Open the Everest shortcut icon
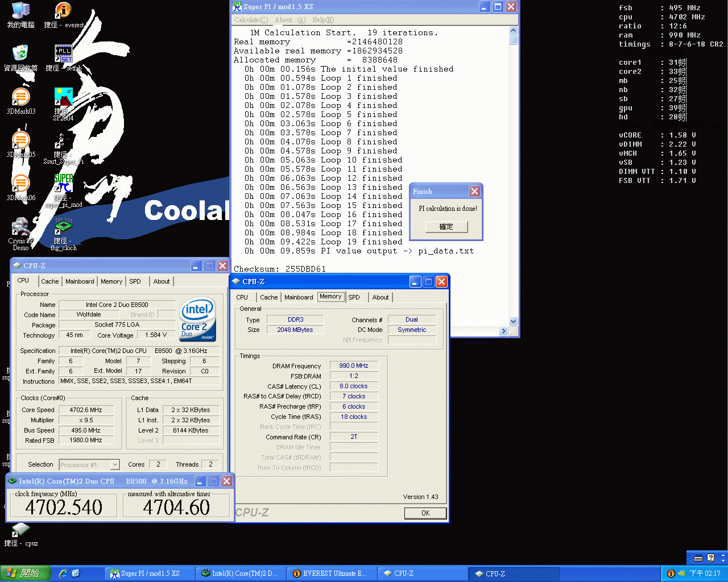 point(63,11)
